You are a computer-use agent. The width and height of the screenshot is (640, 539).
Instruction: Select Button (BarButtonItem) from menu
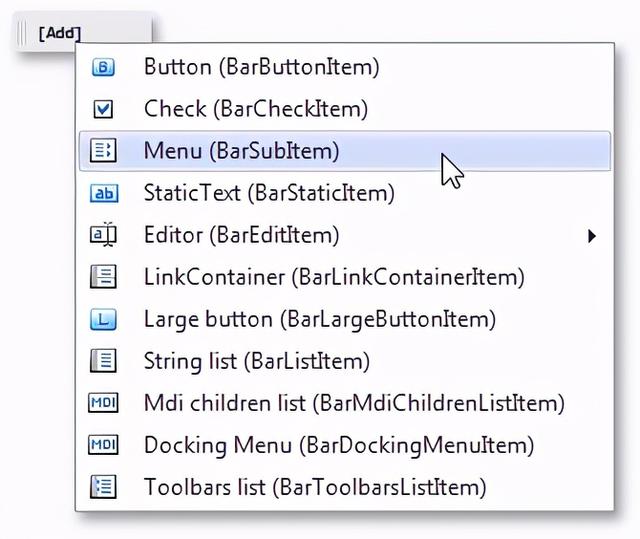(x=345, y=67)
